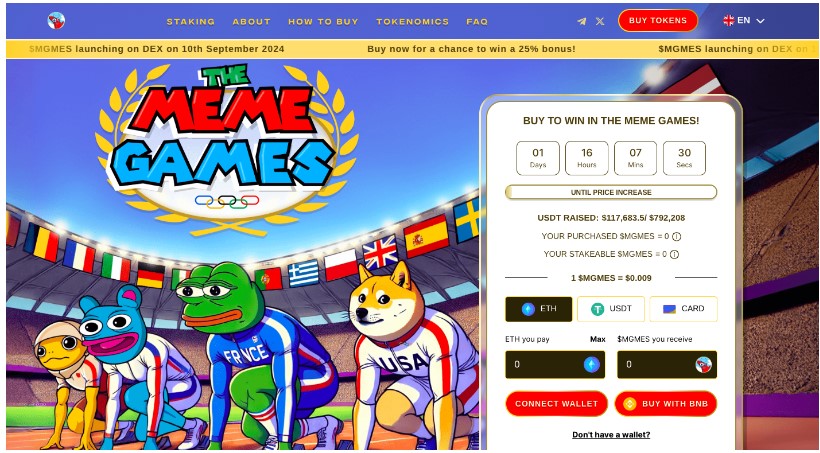Open the Staking nav item

pyautogui.click(x=191, y=21)
